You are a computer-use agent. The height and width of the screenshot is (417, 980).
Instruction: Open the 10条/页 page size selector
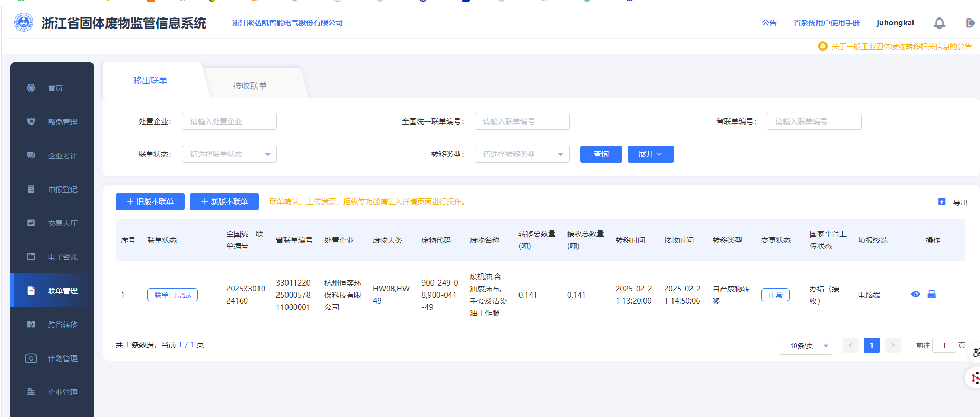pos(805,346)
